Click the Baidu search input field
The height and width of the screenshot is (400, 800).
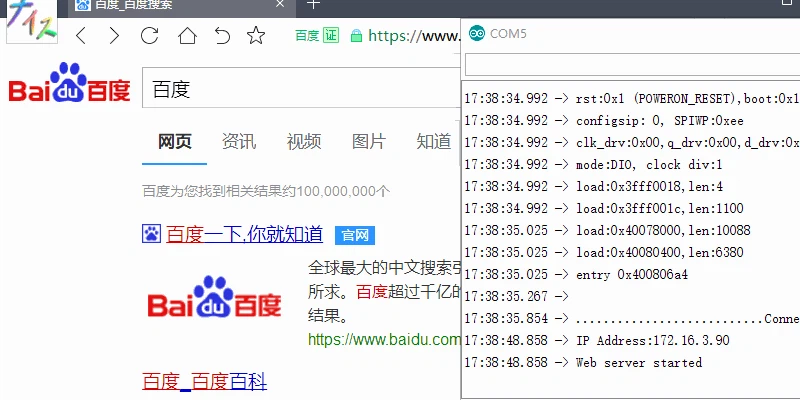[301, 88]
